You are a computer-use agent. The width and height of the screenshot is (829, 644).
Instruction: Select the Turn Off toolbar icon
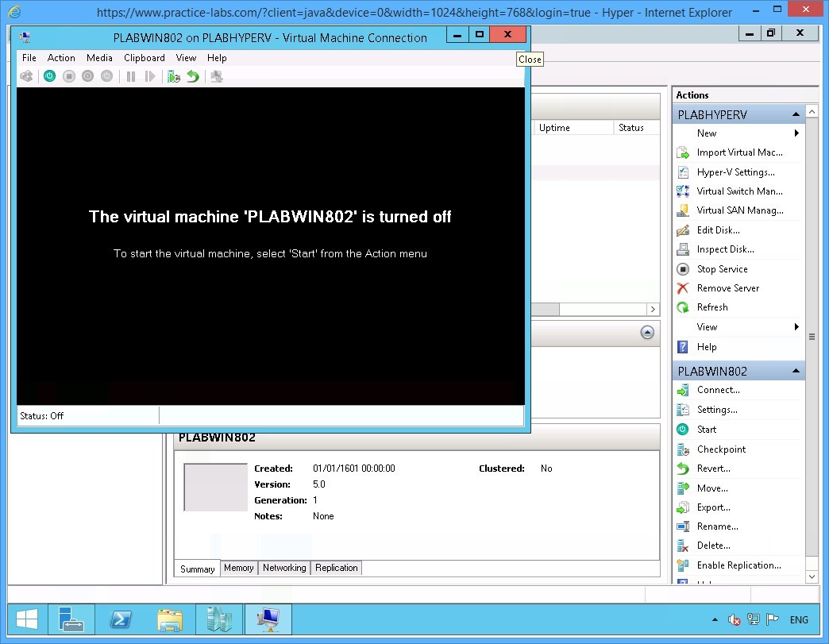[69, 75]
